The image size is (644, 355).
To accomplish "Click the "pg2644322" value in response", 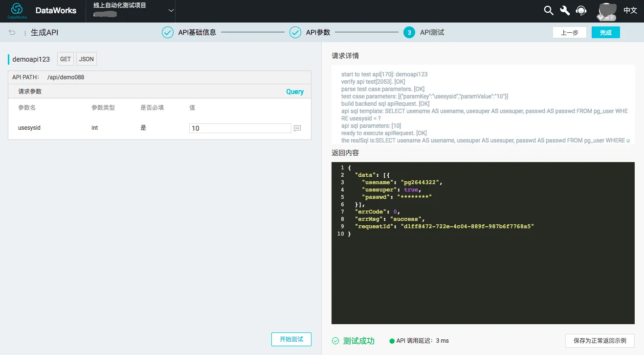I will (421, 182).
